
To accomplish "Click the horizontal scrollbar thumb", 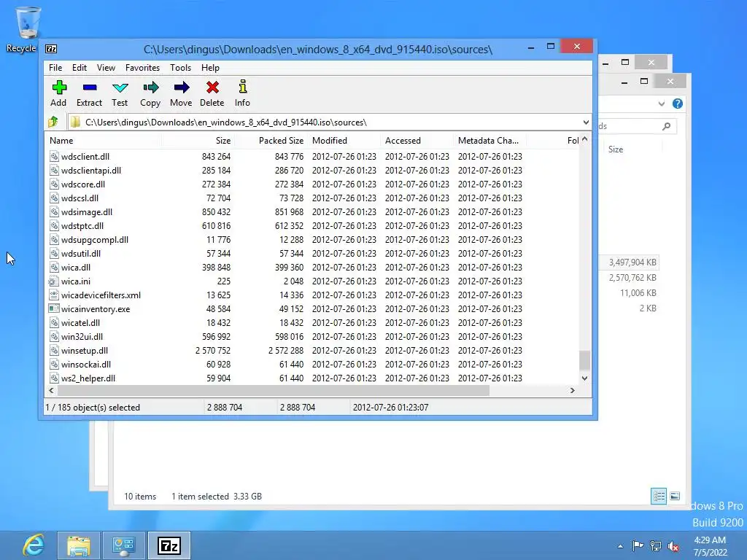I will pyautogui.click(x=274, y=391).
